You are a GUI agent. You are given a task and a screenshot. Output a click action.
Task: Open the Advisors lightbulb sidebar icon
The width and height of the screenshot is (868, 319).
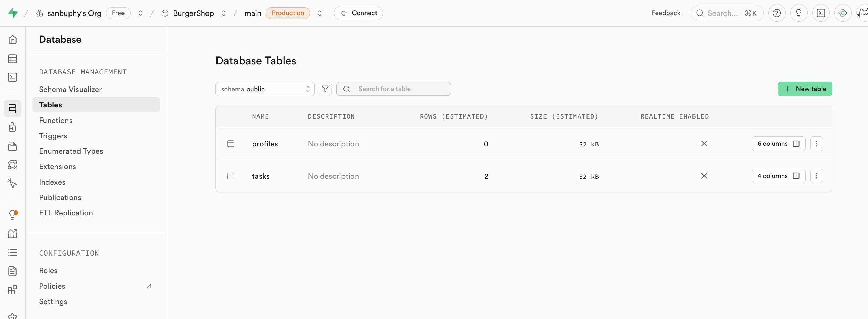click(12, 215)
